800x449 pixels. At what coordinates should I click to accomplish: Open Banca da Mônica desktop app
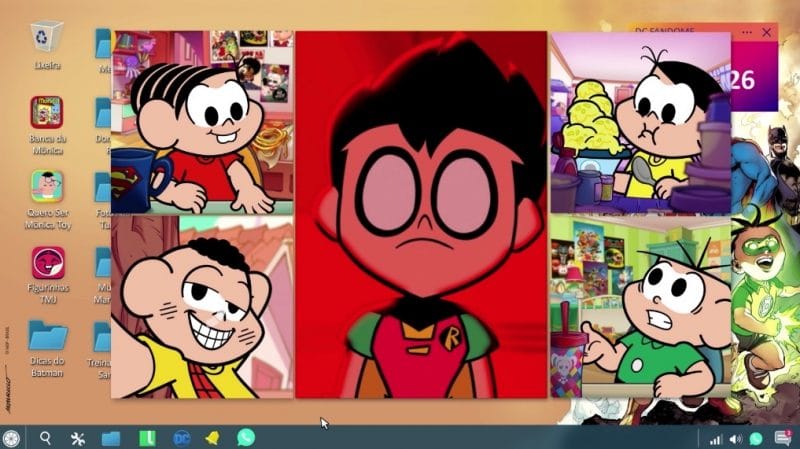(x=46, y=112)
